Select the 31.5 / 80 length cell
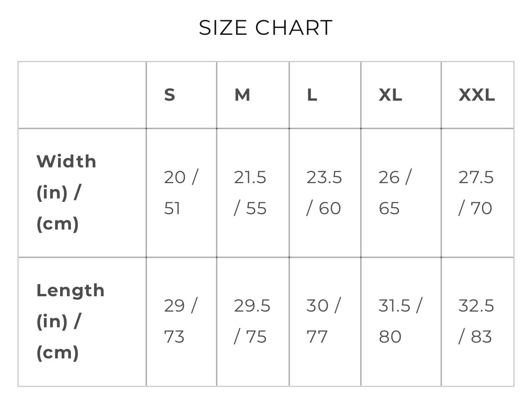Screen dimensions: 532x416 click(400, 321)
